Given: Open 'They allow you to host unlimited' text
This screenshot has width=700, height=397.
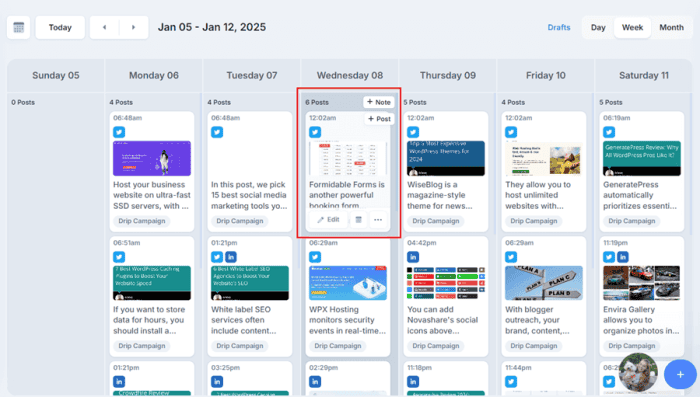Looking at the screenshot, I should tap(538, 195).
